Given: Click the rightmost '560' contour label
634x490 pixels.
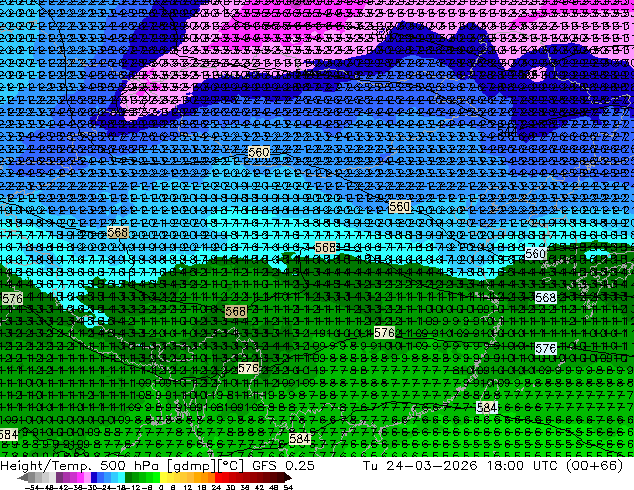Looking at the screenshot, I should (x=536, y=254).
